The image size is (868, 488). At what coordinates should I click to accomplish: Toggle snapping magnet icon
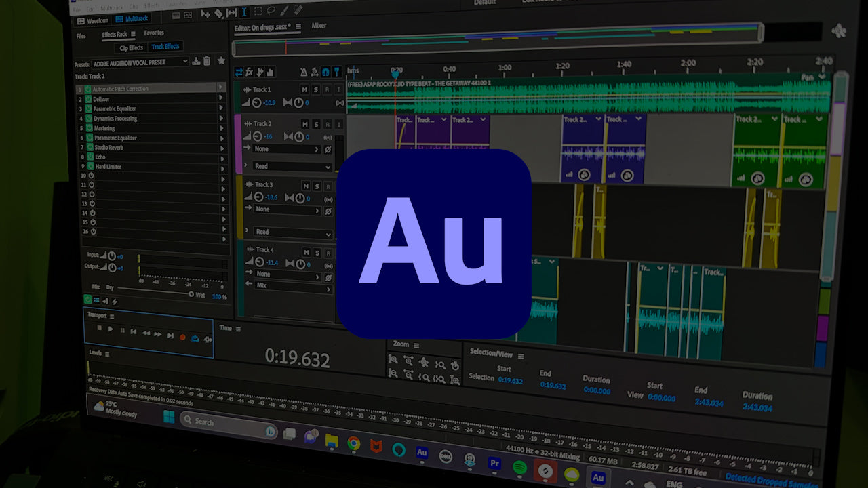[x=325, y=72]
